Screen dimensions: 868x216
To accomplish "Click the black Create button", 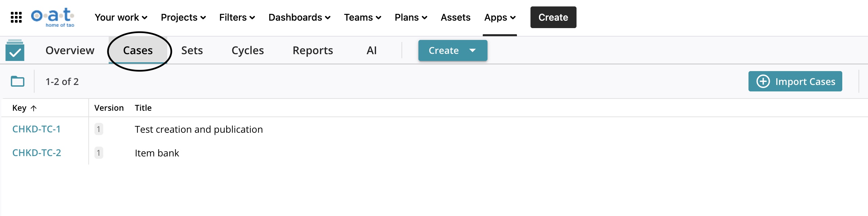I will (x=553, y=17).
